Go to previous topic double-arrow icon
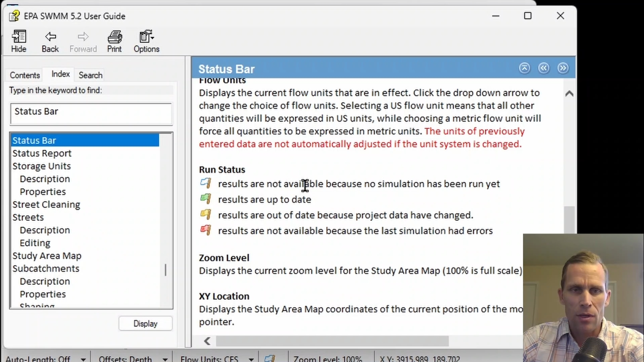 point(544,68)
